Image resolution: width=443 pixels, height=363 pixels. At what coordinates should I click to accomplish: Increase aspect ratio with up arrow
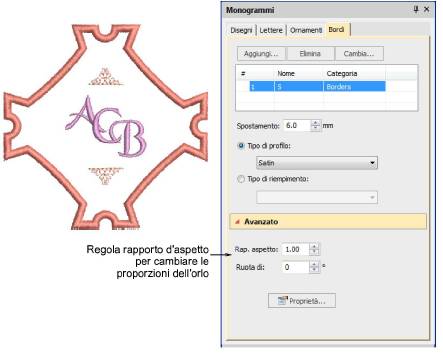pos(314,246)
